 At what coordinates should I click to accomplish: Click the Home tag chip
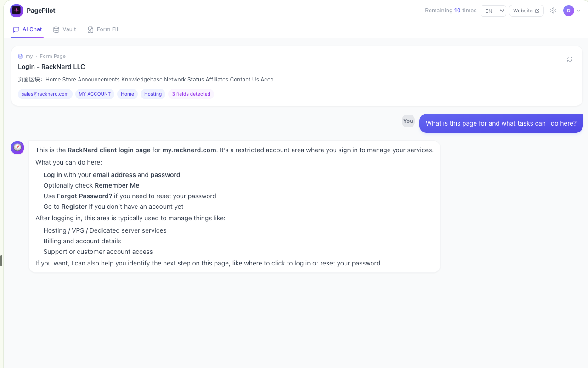(127, 94)
